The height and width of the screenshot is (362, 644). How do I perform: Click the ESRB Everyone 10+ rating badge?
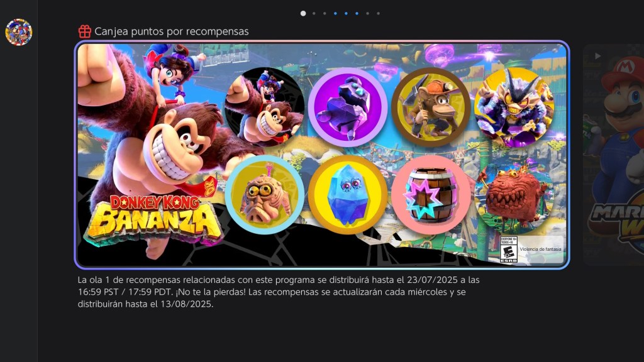(508, 249)
